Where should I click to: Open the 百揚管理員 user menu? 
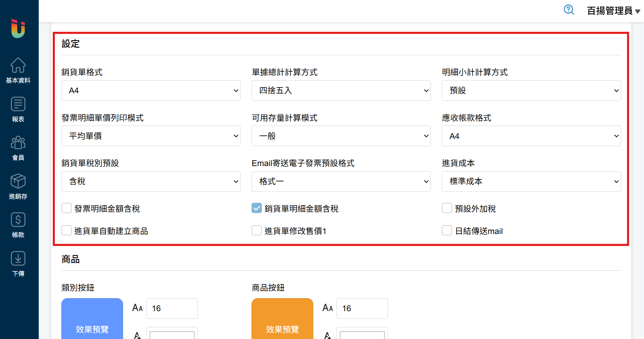coord(613,11)
